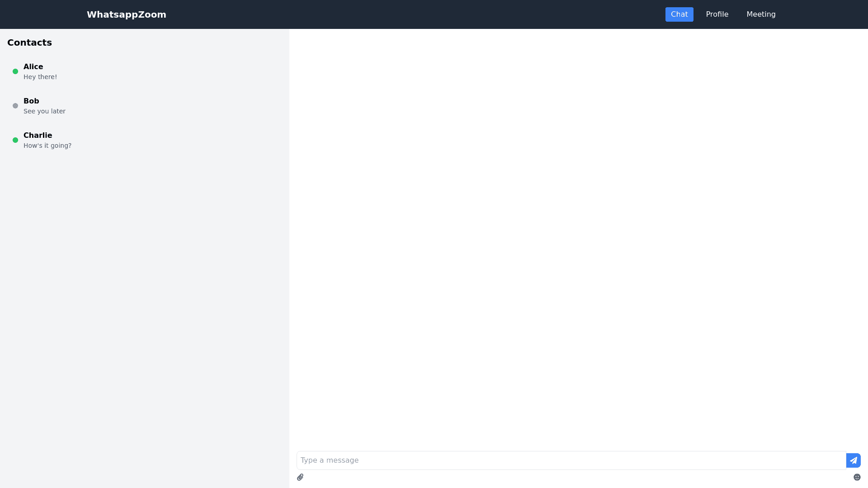Select Bob in the contacts list
The width and height of the screenshot is (868, 488).
click(31, 101)
